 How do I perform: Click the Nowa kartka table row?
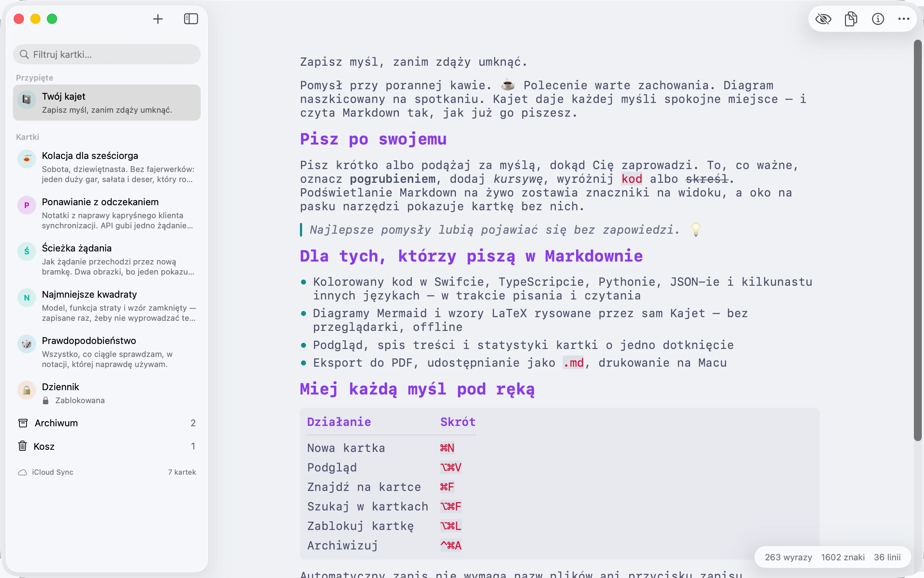point(391,448)
